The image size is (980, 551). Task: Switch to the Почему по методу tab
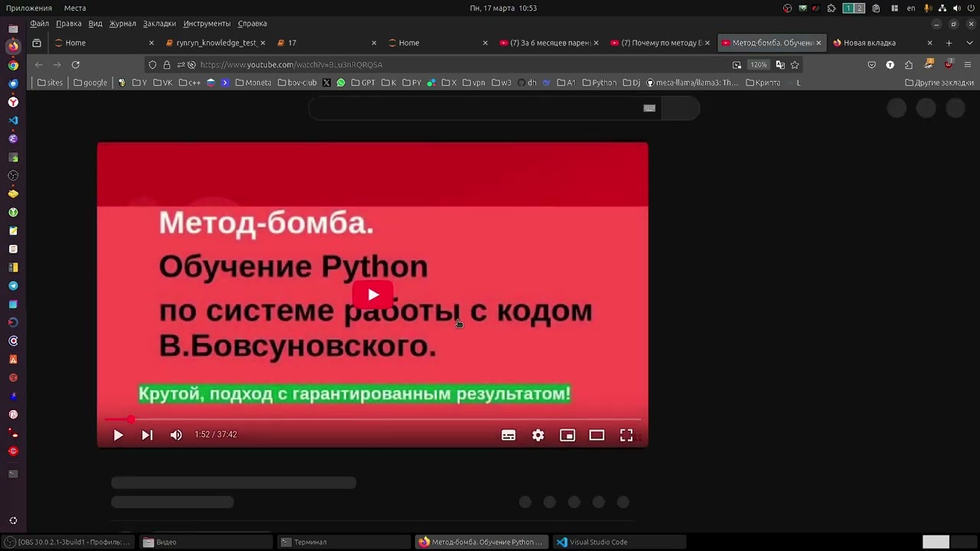[660, 43]
